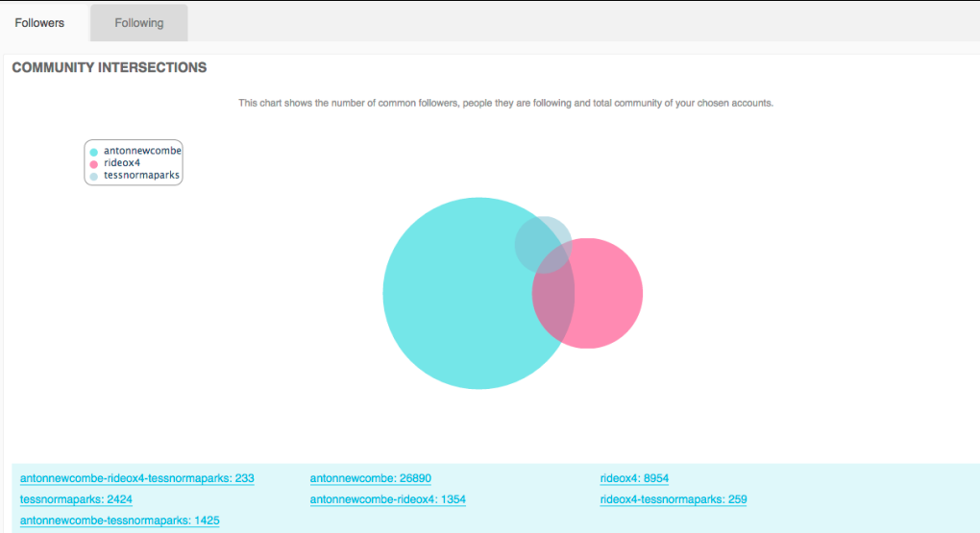This screenshot has width=980, height=533.
Task: Open the tessnormaparks: 2424 link
Action: (x=76, y=499)
